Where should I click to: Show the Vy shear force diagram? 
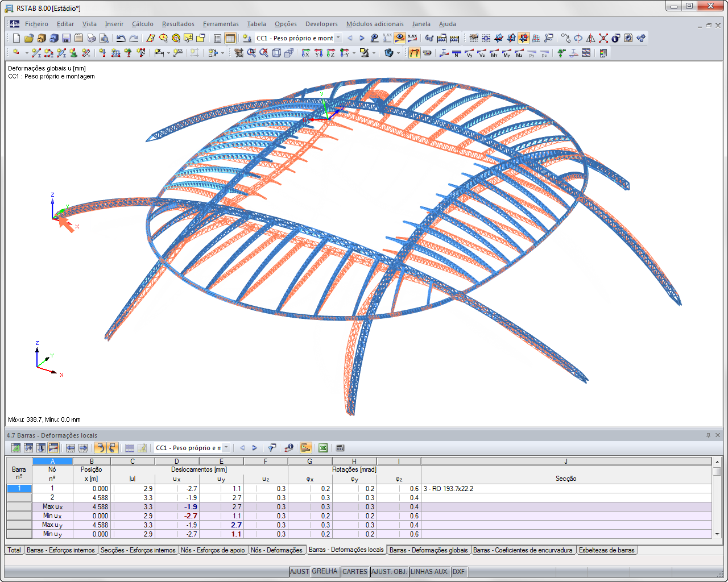pyautogui.click(x=469, y=53)
